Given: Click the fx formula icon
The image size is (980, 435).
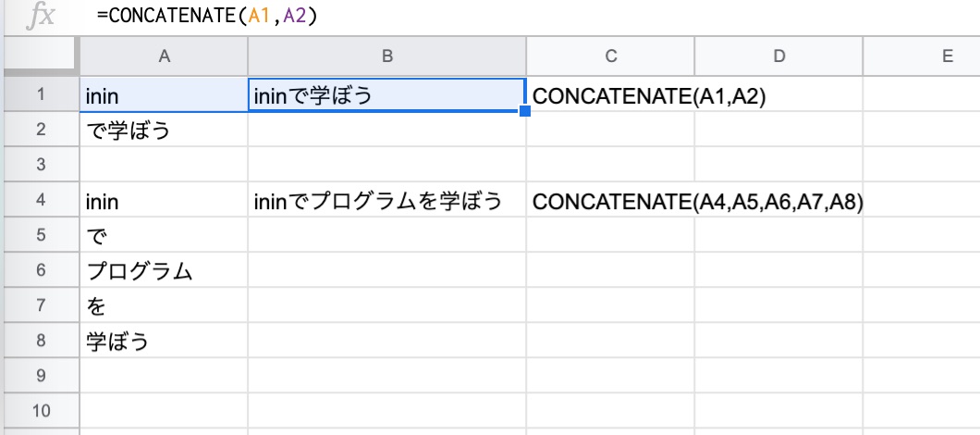Looking at the screenshot, I should [40, 17].
